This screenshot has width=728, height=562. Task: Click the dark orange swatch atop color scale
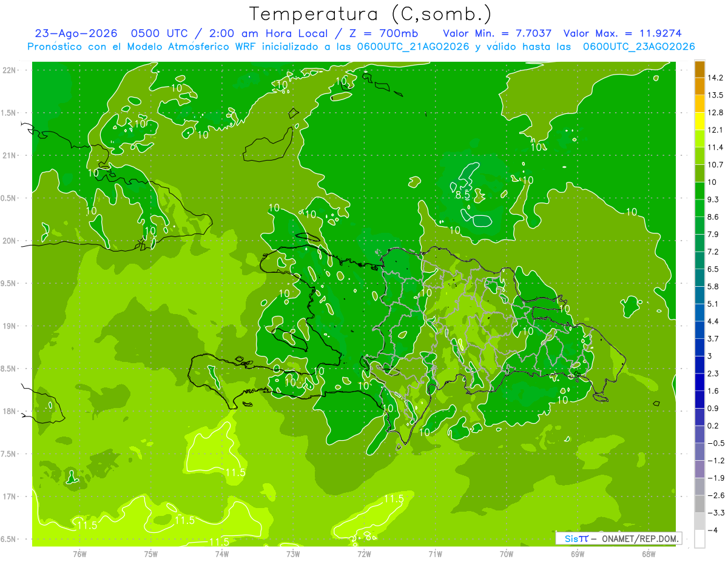(699, 69)
